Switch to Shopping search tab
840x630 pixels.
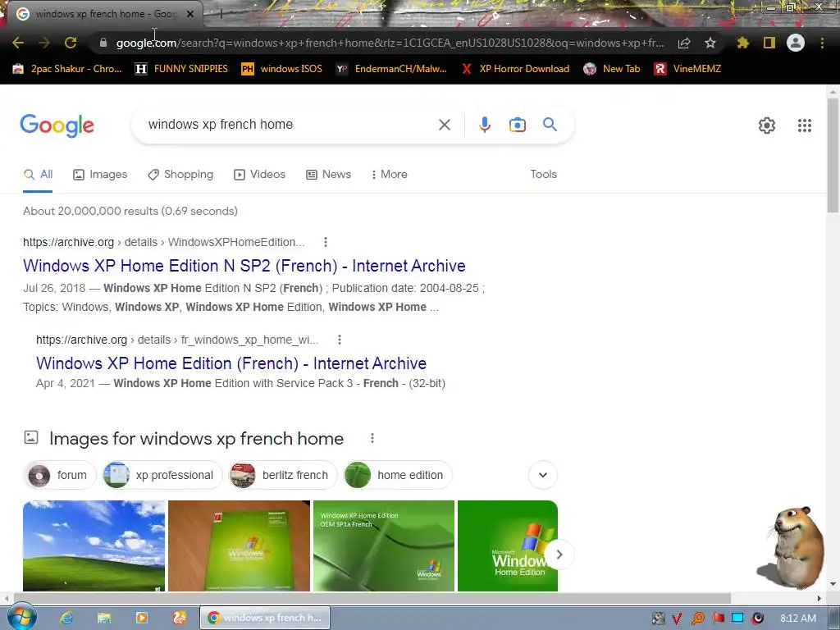[180, 175]
